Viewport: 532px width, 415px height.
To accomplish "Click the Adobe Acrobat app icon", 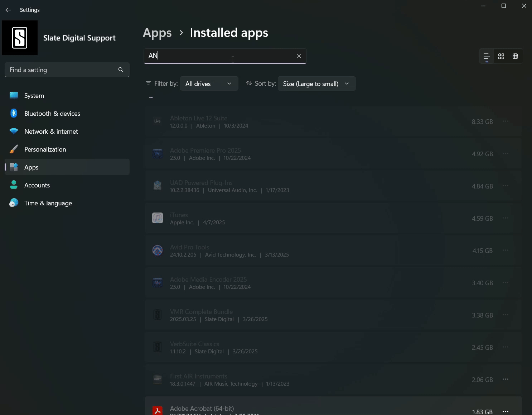I will coord(158,411).
